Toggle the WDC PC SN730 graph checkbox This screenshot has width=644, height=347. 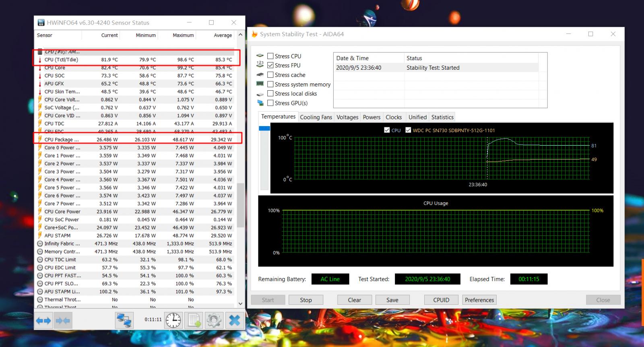(408, 130)
